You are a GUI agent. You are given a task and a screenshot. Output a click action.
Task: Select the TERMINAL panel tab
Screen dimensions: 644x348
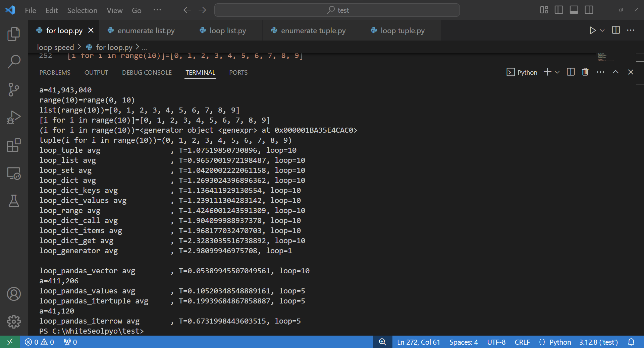click(200, 72)
